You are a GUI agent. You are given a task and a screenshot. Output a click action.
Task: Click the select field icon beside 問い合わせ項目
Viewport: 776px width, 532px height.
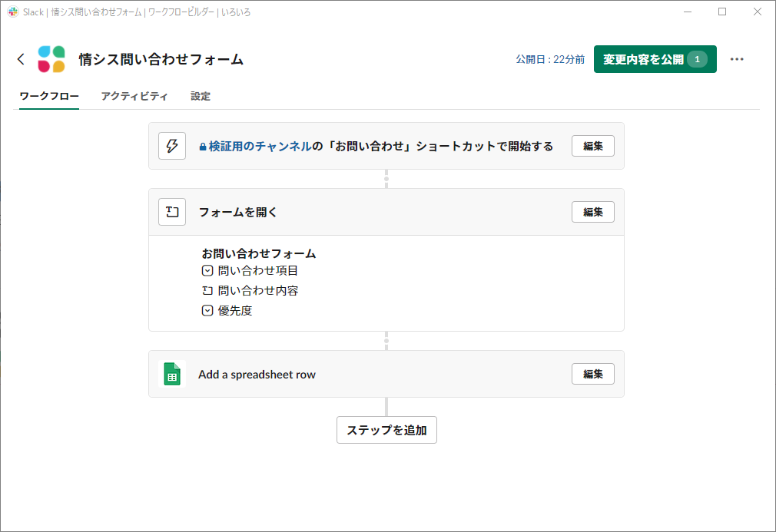(207, 270)
